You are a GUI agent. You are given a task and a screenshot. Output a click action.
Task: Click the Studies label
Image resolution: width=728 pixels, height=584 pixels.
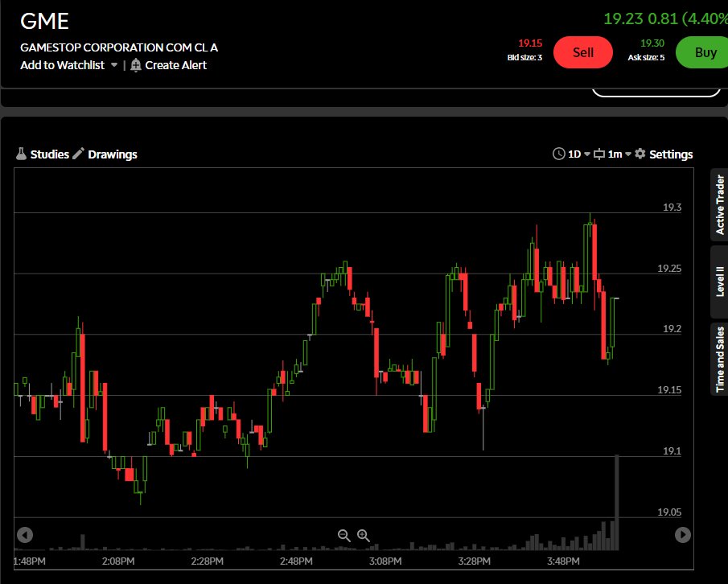50,154
